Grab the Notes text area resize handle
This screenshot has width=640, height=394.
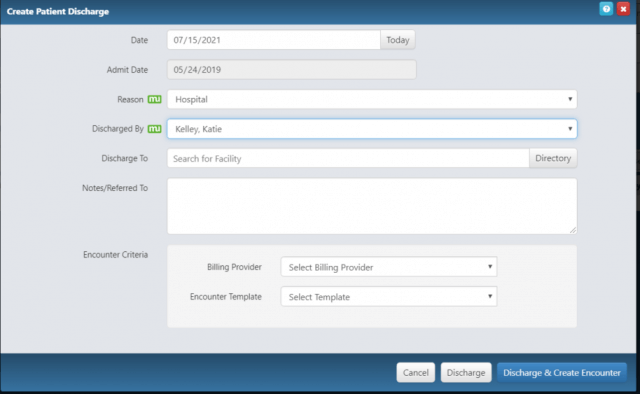573,230
